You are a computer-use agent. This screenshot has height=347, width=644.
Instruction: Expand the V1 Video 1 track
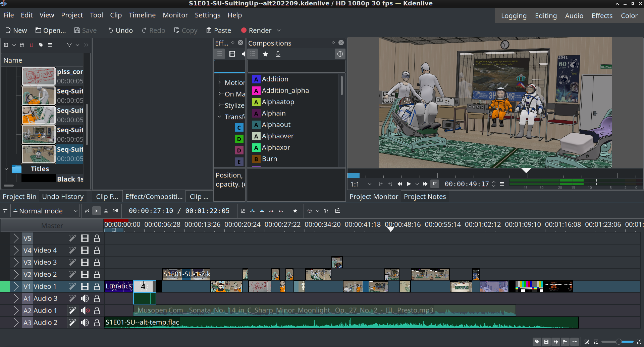point(16,286)
